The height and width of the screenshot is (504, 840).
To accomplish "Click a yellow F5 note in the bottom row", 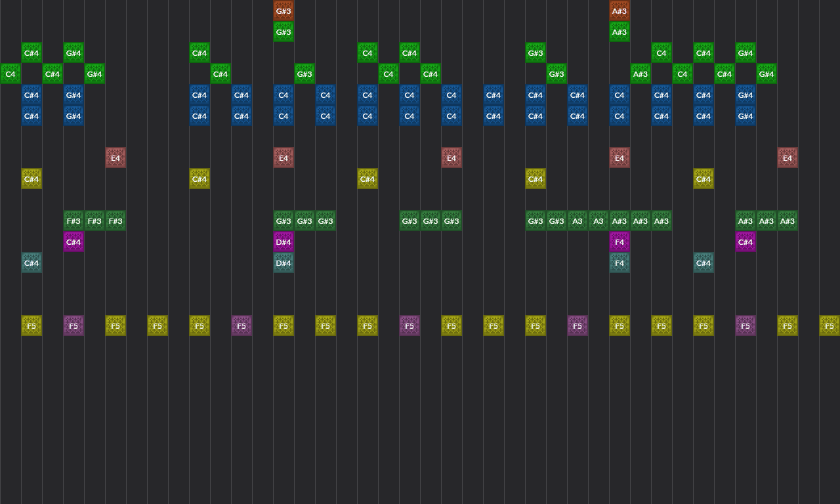I will point(31,325).
